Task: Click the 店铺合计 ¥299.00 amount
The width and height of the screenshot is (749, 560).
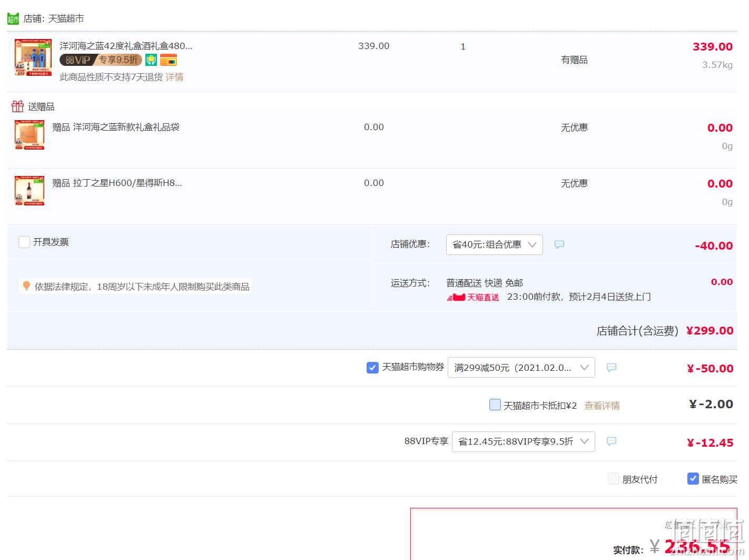Action: (709, 331)
